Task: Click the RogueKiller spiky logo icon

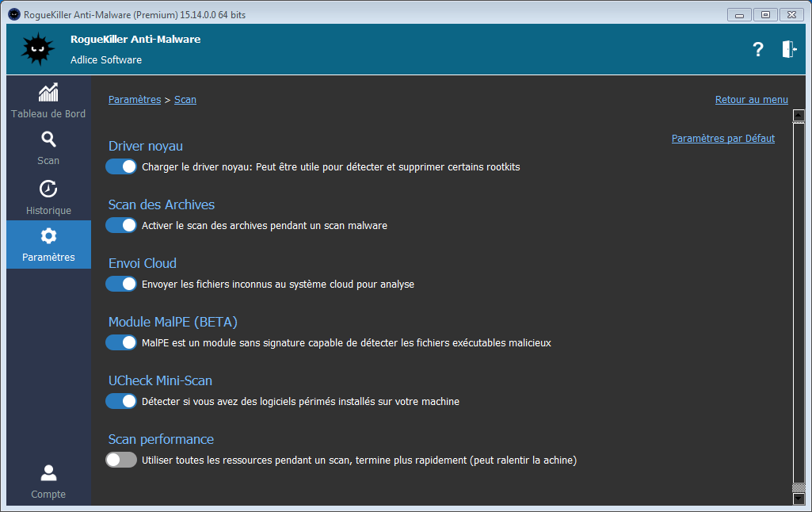Action: click(x=37, y=50)
